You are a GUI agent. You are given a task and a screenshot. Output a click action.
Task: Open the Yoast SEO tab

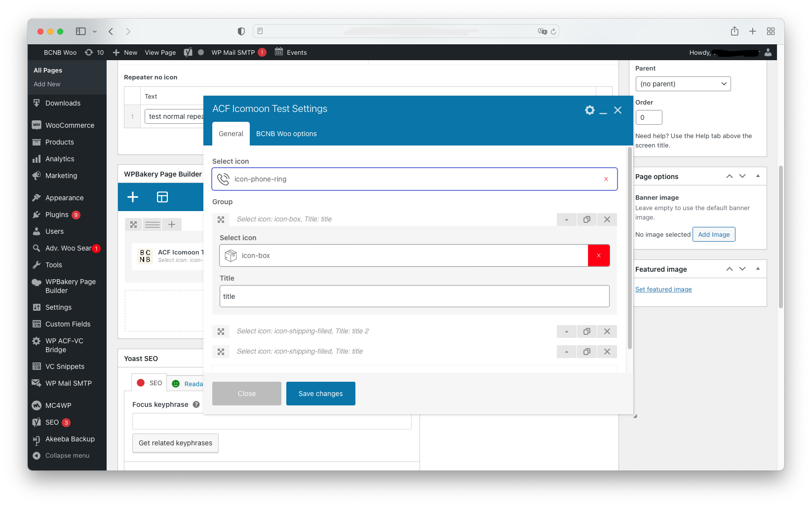149,383
